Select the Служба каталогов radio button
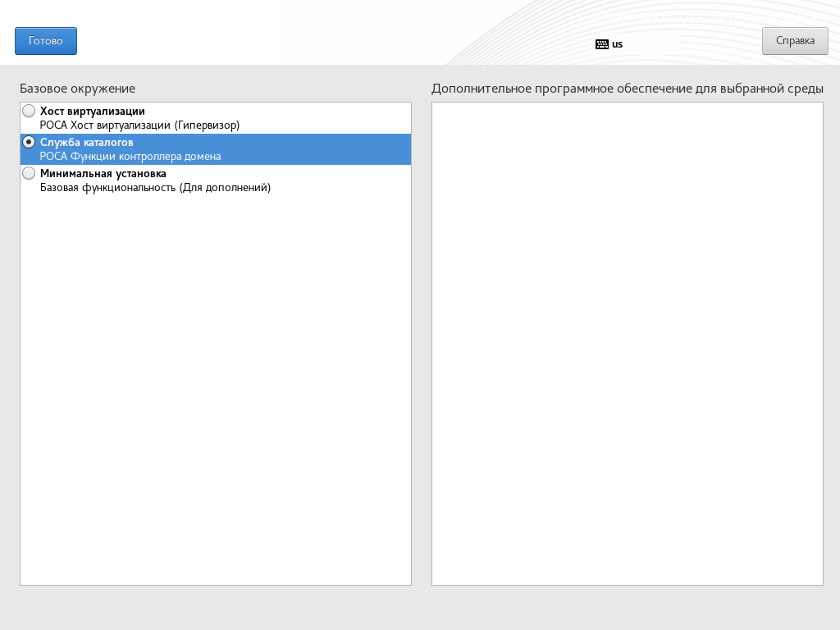Viewport: 840px width, 630px height. [29, 142]
